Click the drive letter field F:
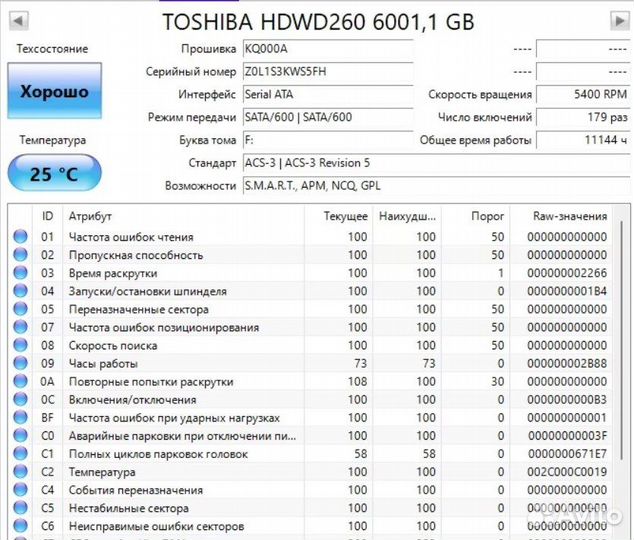 pos(328,140)
